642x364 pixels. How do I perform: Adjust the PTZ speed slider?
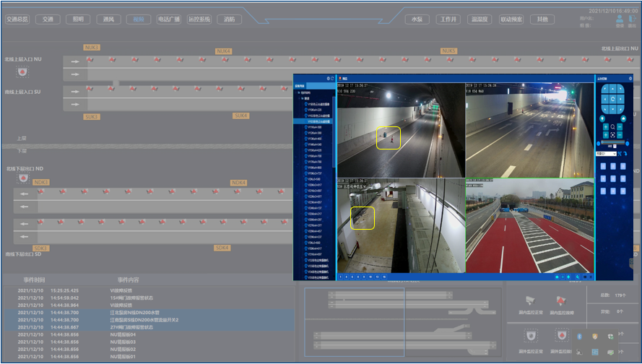[x=612, y=142]
